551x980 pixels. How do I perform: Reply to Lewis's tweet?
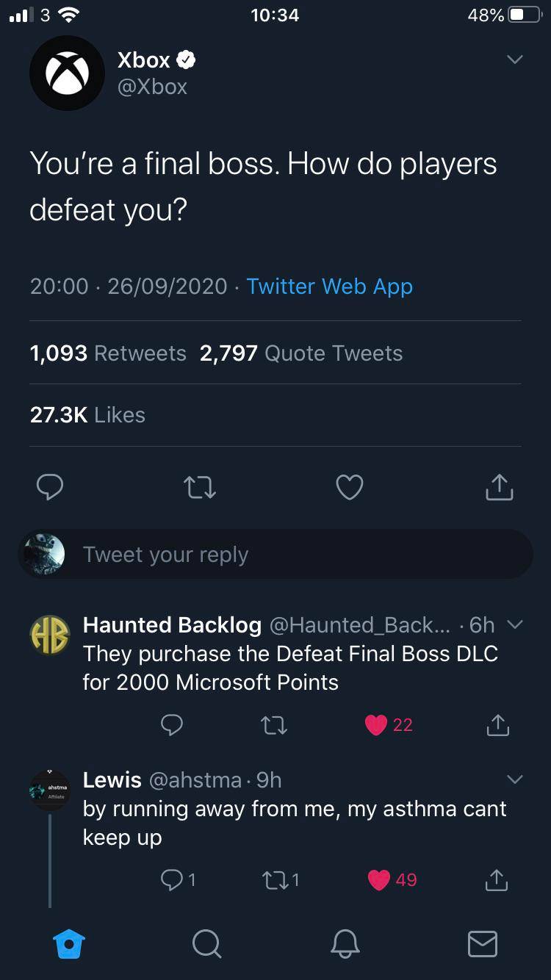[x=172, y=879]
